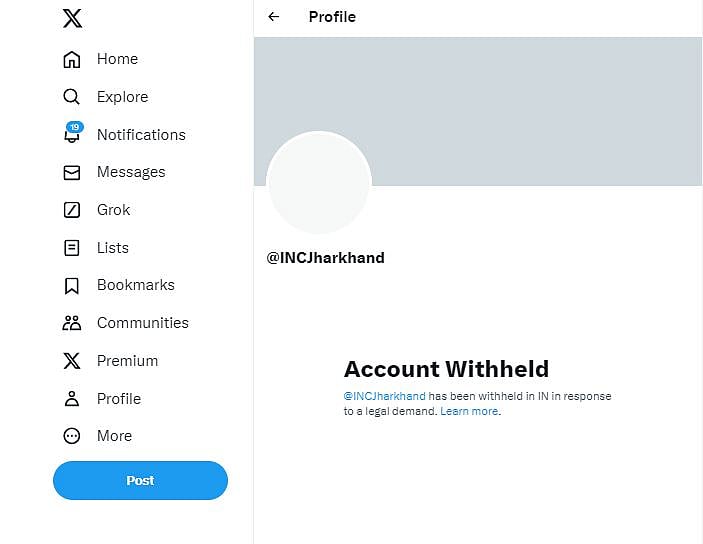
Task: Open Explore via magnifier icon
Action: (72, 97)
